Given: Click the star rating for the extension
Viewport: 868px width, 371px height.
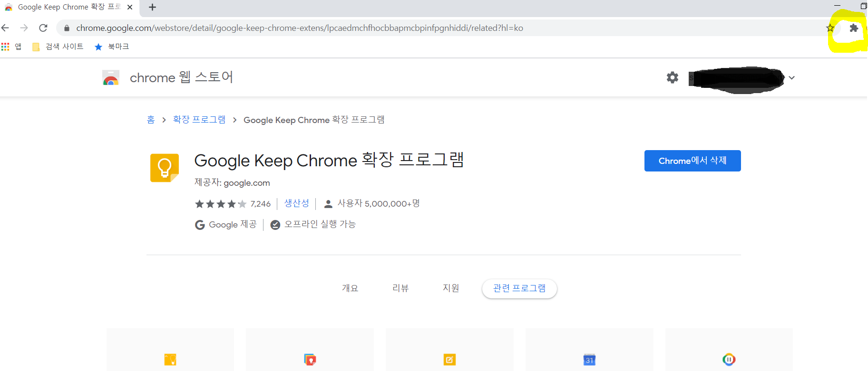Looking at the screenshot, I should click(x=221, y=204).
